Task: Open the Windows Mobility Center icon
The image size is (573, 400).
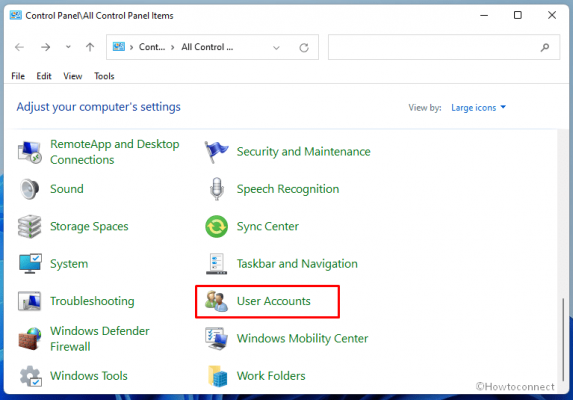Action: 216,339
